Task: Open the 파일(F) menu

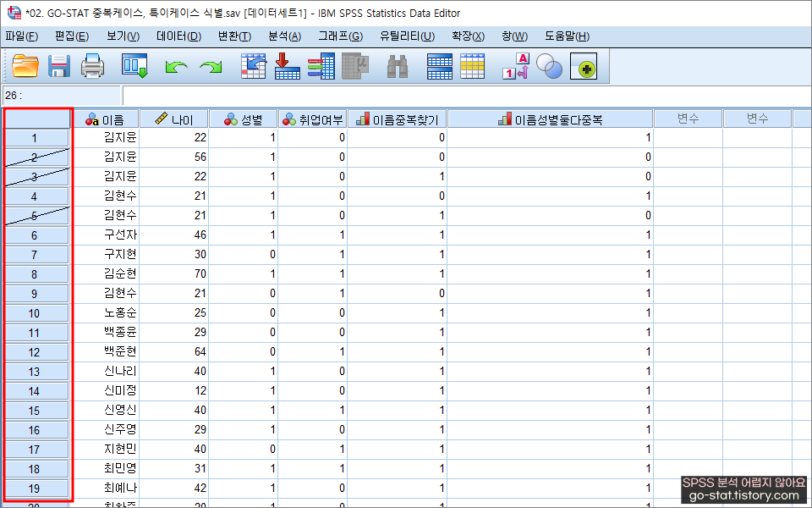Action: (x=22, y=36)
